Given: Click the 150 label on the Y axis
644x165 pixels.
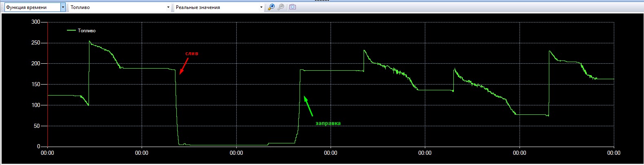Looking at the screenshot, I should pyautogui.click(x=36, y=85).
